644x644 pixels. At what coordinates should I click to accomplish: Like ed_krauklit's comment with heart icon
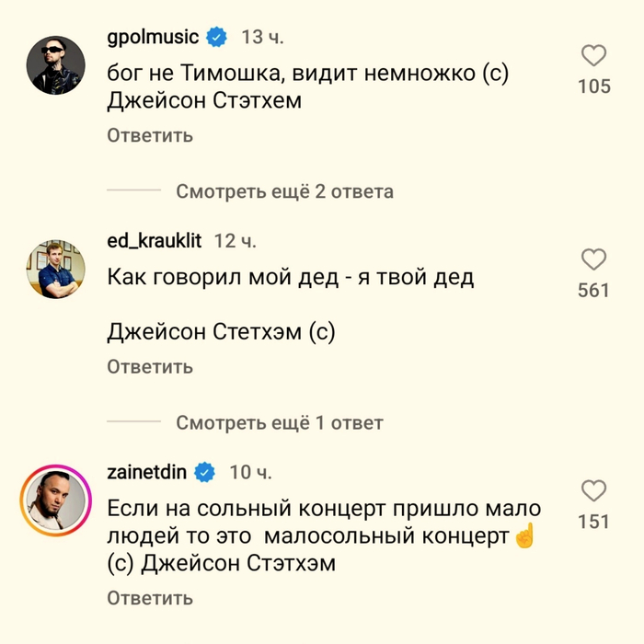[x=594, y=259]
